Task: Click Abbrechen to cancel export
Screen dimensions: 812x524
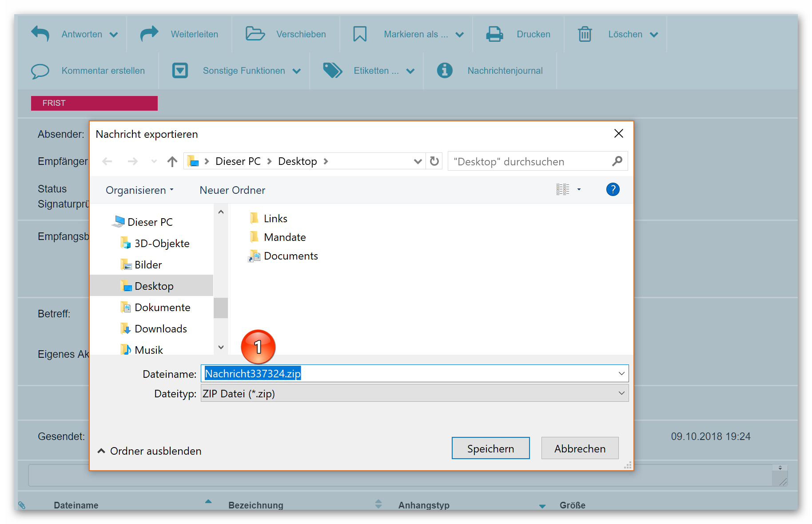Action: point(579,448)
